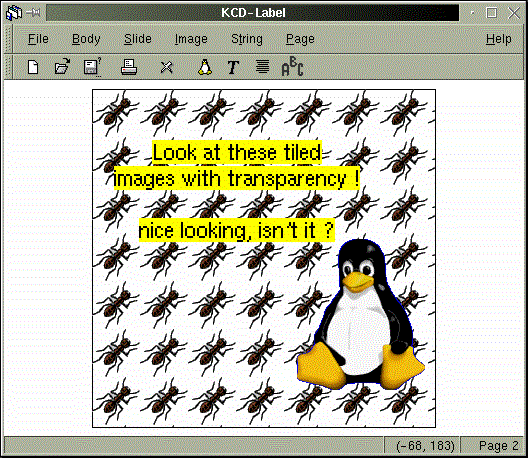This screenshot has width=528, height=458.
Task: Click the Save As floppy icon
Action: [93, 67]
